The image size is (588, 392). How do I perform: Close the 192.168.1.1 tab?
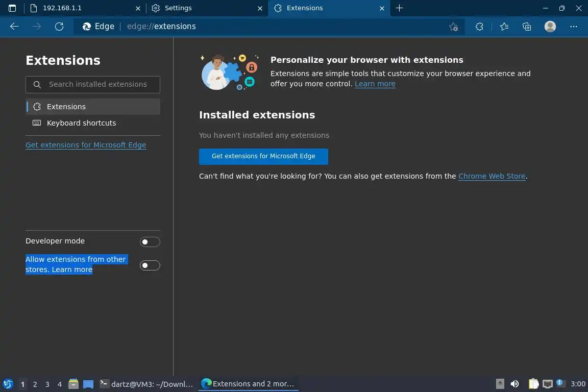pyautogui.click(x=138, y=8)
